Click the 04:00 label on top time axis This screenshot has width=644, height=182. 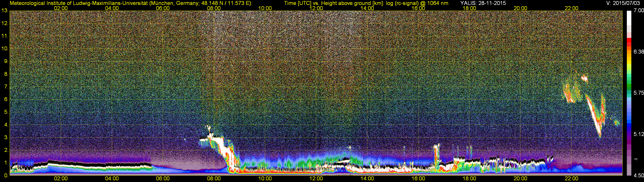pos(112,8)
